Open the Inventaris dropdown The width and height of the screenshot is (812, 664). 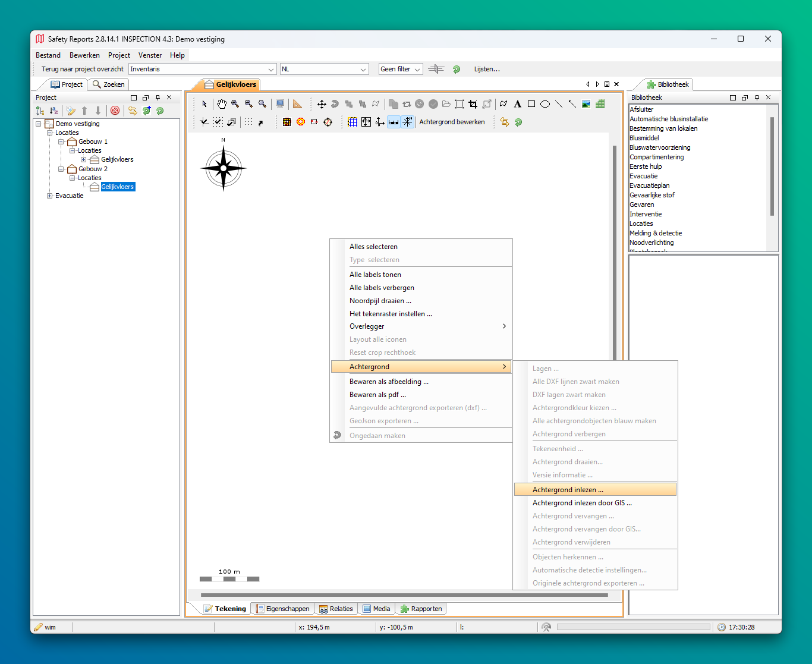tap(271, 70)
